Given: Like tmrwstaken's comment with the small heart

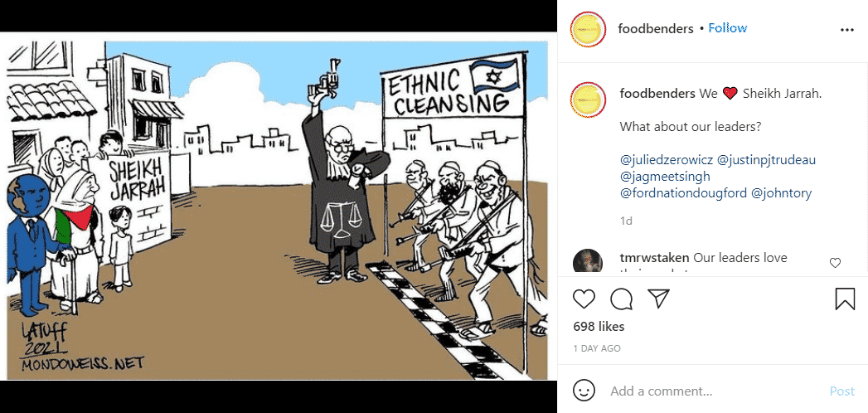Looking at the screenshot, I should [836, 263].
